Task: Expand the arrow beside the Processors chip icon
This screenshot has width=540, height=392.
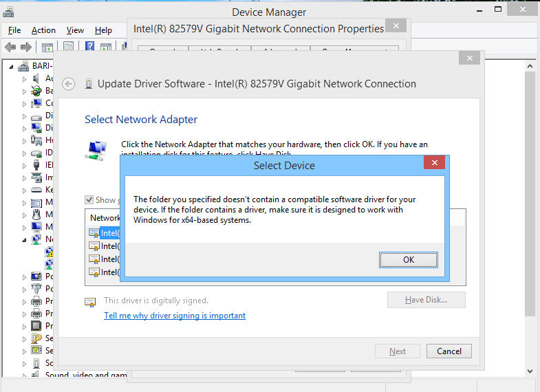Action: pyautogui.click(x=24, y=327)
